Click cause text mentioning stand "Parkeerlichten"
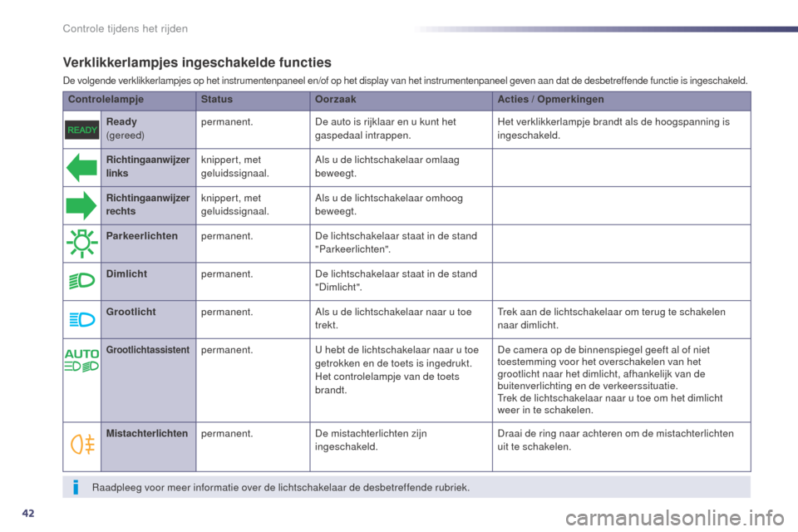The height and width of the screenshot is (532, 798). point(396,243)
